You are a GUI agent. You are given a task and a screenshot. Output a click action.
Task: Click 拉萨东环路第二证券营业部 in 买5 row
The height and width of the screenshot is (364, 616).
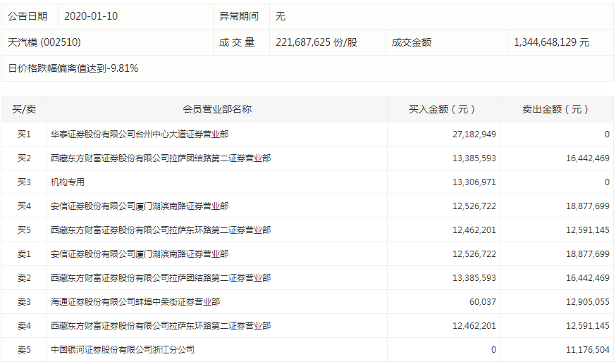pyautogui.click(x=161, y=230)
